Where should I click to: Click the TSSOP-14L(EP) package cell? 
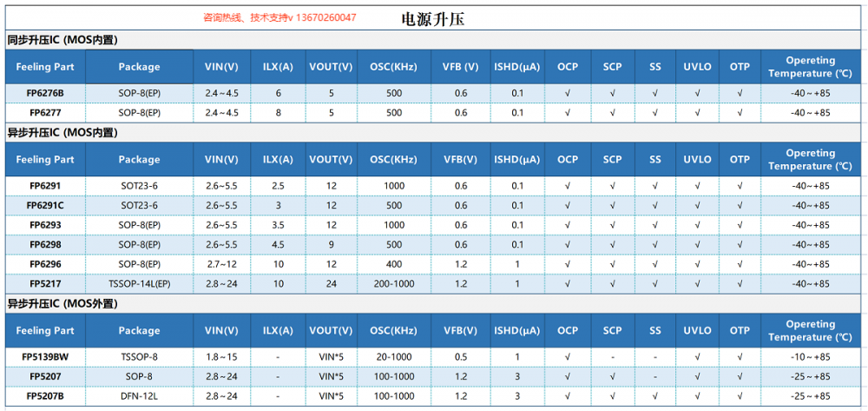139,283
